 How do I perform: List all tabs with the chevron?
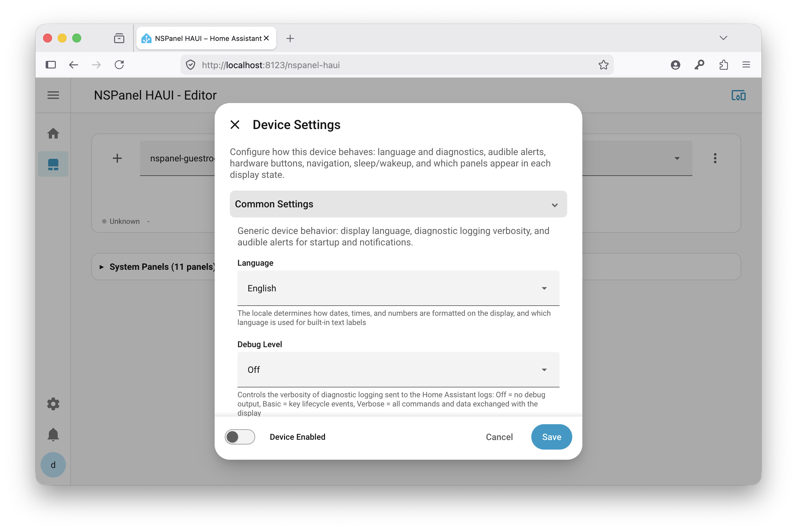coord(723,38)
